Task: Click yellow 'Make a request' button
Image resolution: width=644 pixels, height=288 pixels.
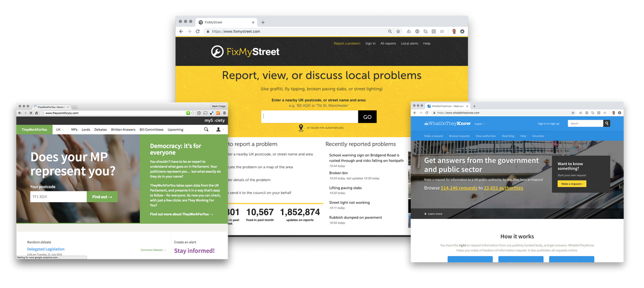Action: 572,184
